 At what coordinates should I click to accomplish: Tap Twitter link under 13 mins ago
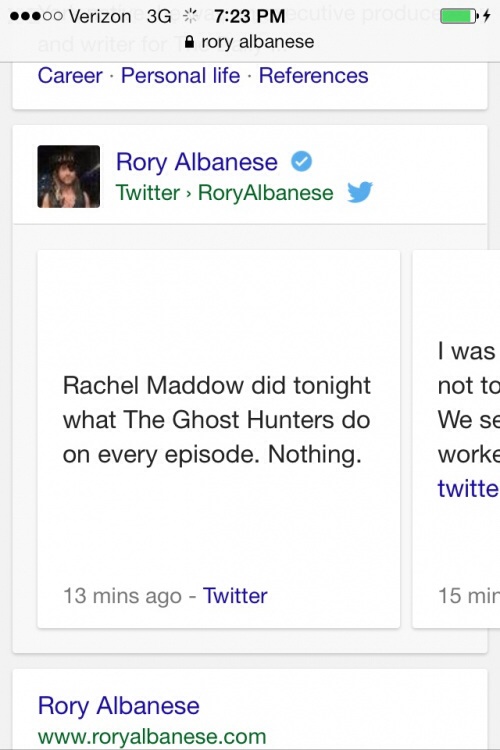235,596
